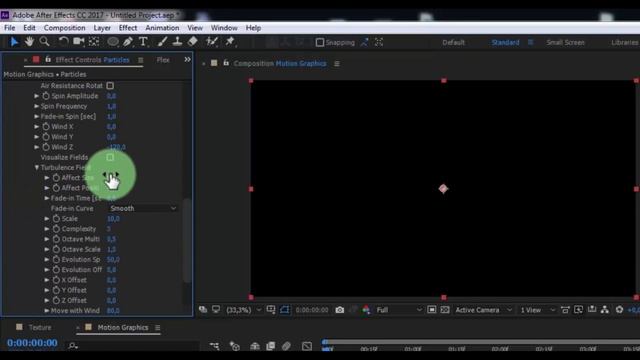
Task: Click the Graph Editor icon in the timeline
Action: (x=307, y=346)
